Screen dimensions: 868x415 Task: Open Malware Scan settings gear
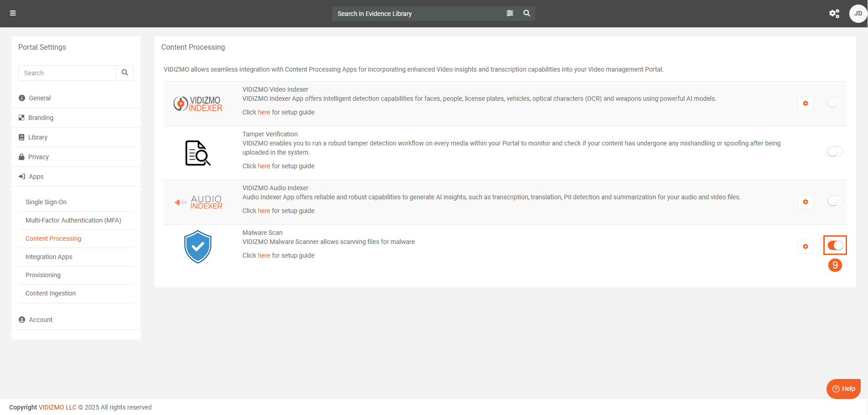coord(805,247)
